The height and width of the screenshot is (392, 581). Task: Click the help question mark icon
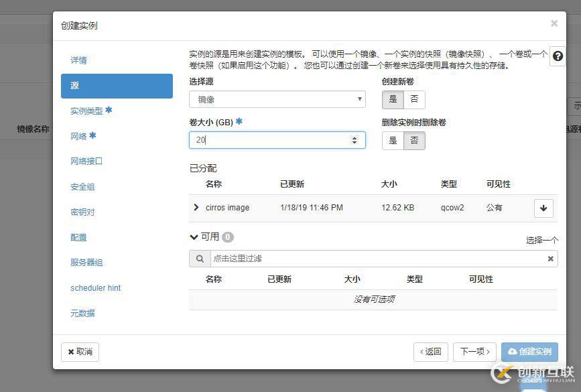click(558, 57)
